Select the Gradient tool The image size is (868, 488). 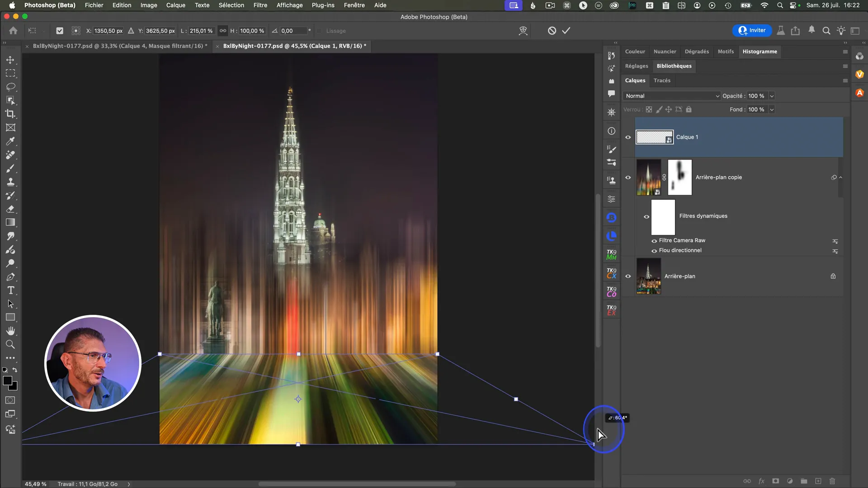click(10, 222)
